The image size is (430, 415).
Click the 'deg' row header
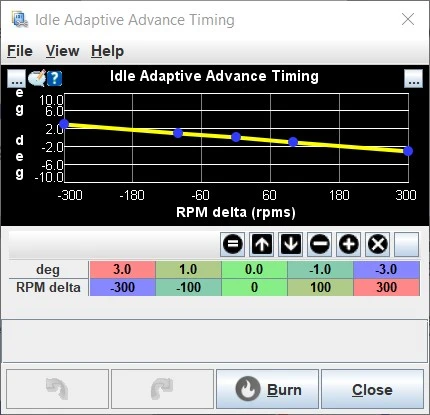(48, 269)
